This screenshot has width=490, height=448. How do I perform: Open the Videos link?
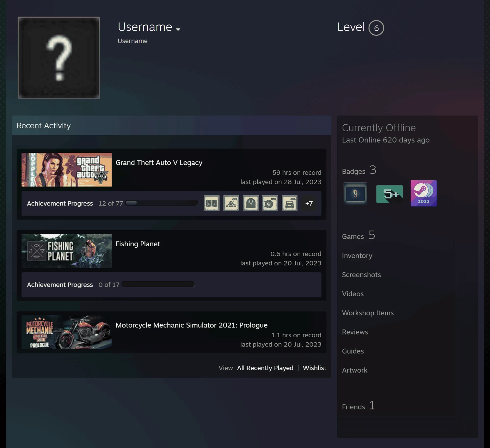click(x=353, y=294)
